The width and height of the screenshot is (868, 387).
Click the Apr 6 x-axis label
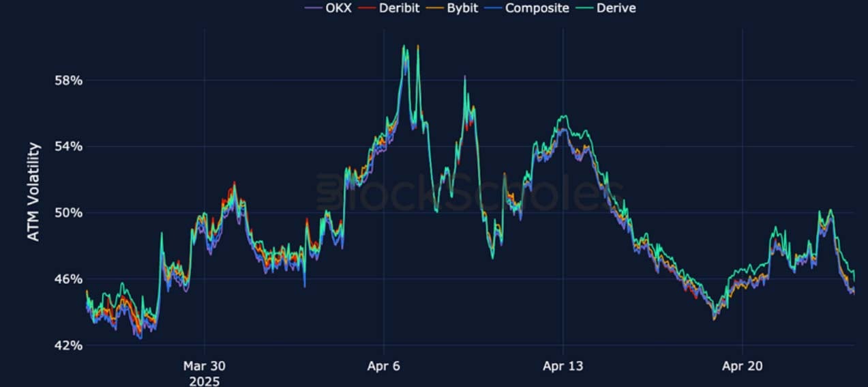[x=384, y=367]
